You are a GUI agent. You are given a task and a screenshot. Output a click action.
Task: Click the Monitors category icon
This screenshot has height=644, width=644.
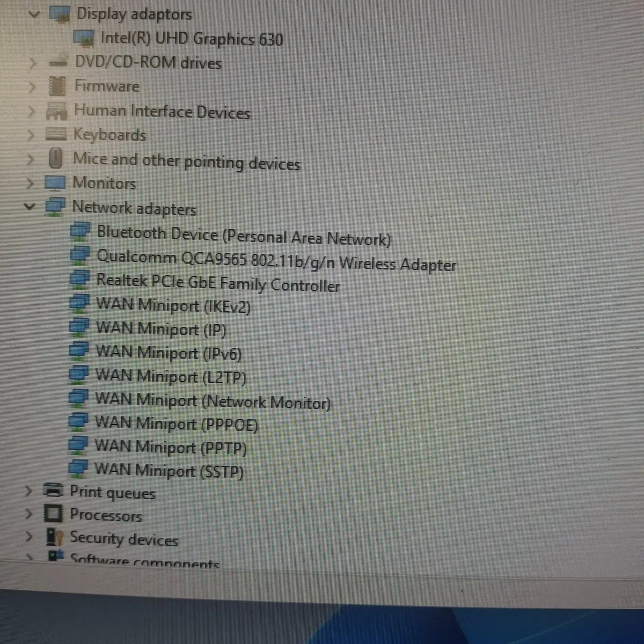click(55, 183)
